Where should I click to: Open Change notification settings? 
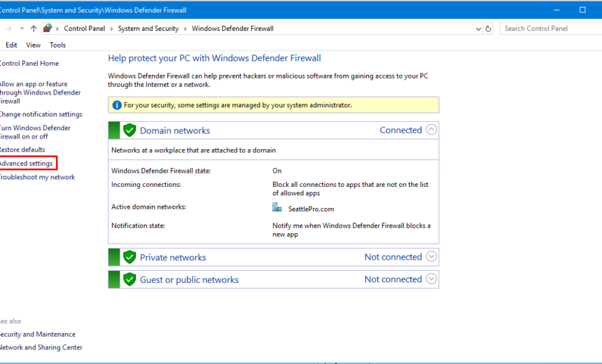point(41,114)
